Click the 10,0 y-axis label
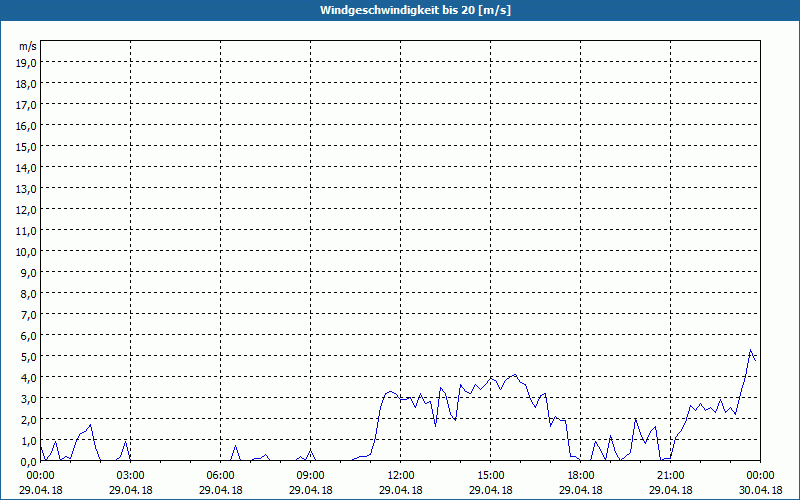This screenshot has width=800, height=500. 28,252
